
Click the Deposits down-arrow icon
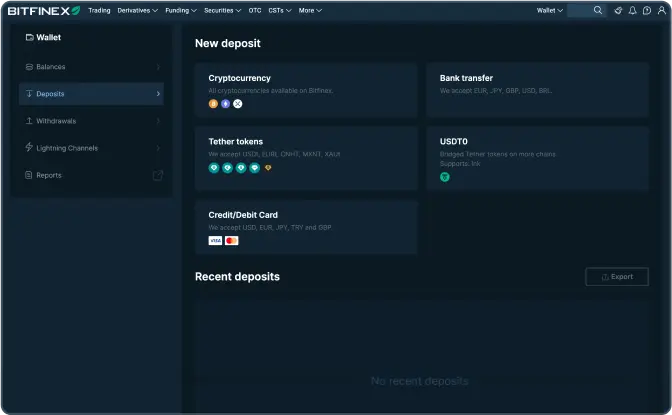pos(29,93)
